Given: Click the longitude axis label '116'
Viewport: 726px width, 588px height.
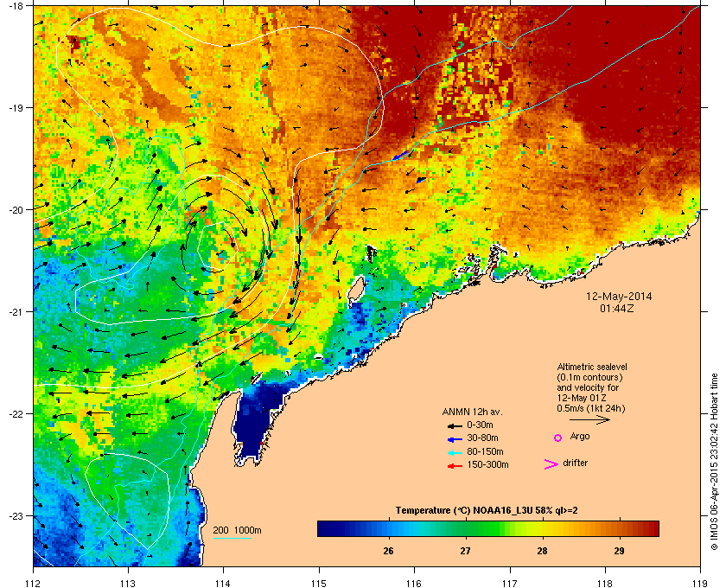Looking at the screenshot, I should (x=414, y=584).
